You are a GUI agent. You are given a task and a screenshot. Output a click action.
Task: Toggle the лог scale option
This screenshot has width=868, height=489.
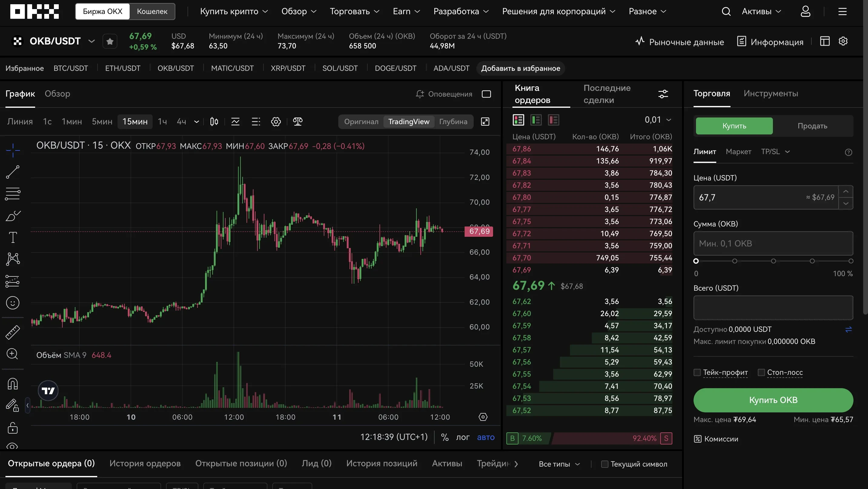[463, 437]
